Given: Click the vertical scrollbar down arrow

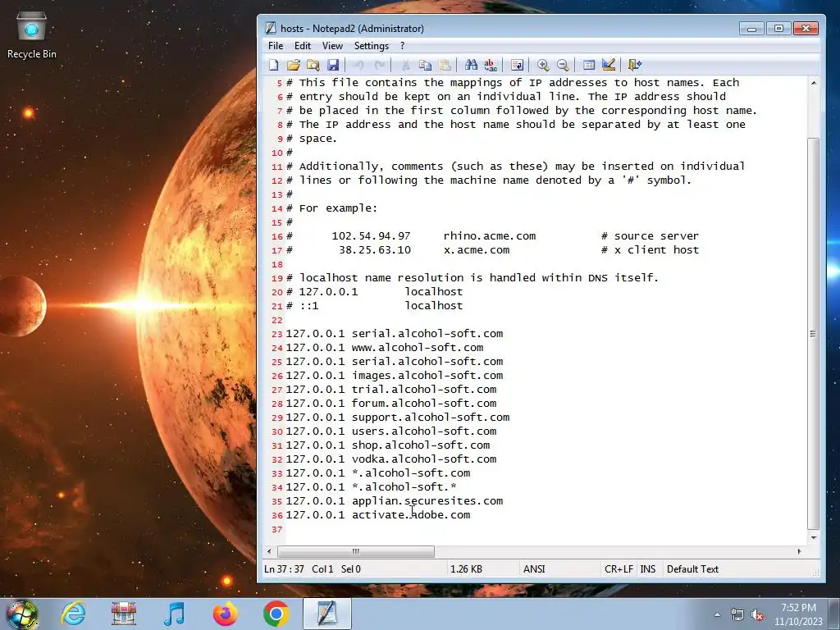Looking at the screenshot, I should 813,537.
